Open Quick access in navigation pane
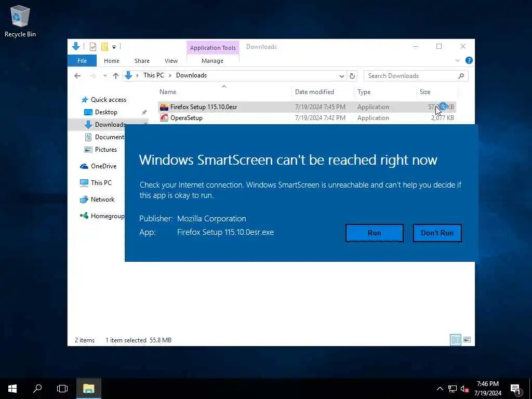Screen dimensions: 532x399 tap(104, 100)
